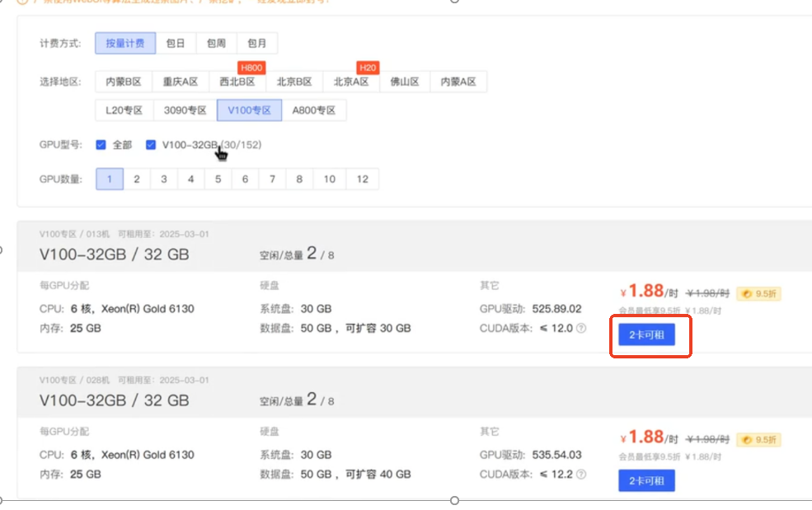Image resolution: width=812 pixels, height=510 pixels.
Task: Click the H800 badge on 西北B区
Action: point(251,68)
